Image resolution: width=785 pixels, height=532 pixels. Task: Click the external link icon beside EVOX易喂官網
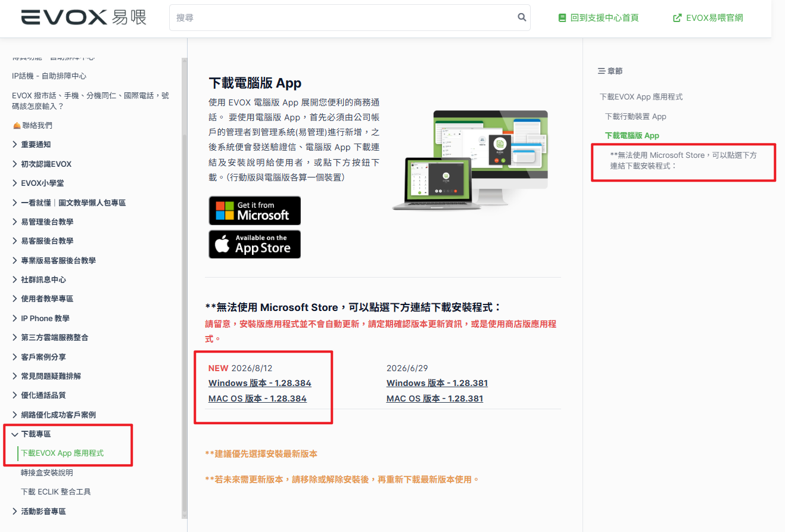(677, 18)
